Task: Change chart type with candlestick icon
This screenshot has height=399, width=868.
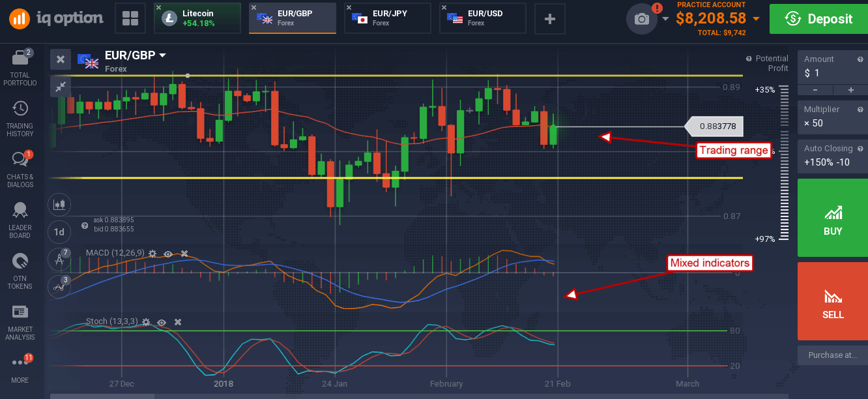Action: pos(59,204)
